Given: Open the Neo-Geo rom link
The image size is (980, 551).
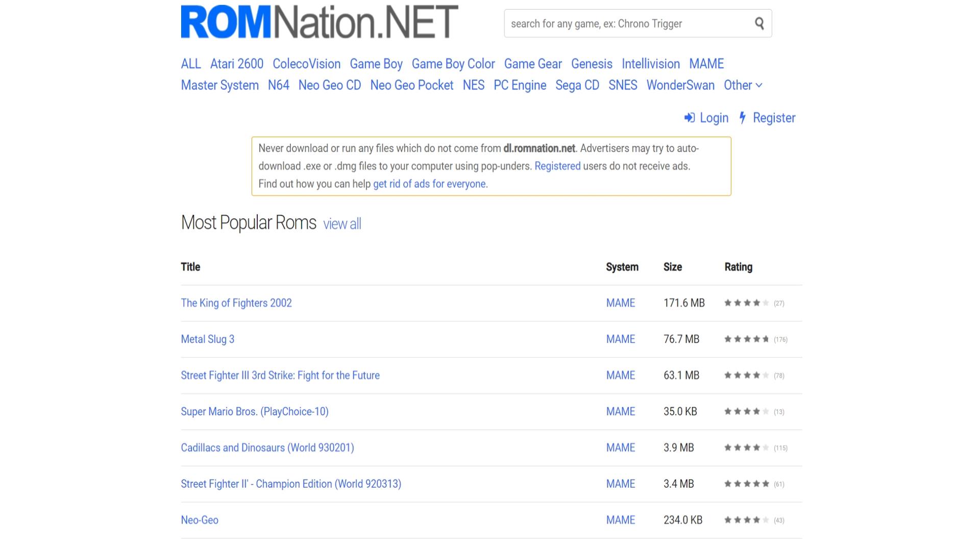Looking at the screenshot, I should click(200, 520).
